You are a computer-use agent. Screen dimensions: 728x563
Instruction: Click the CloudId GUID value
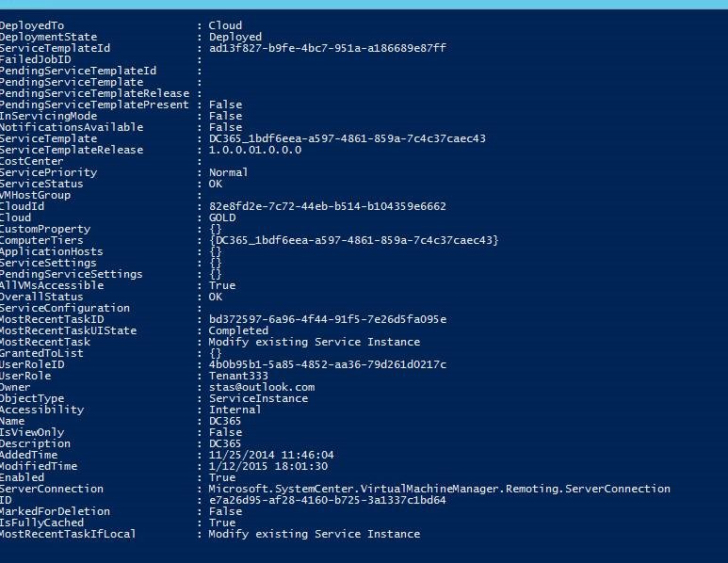(327, 206)
